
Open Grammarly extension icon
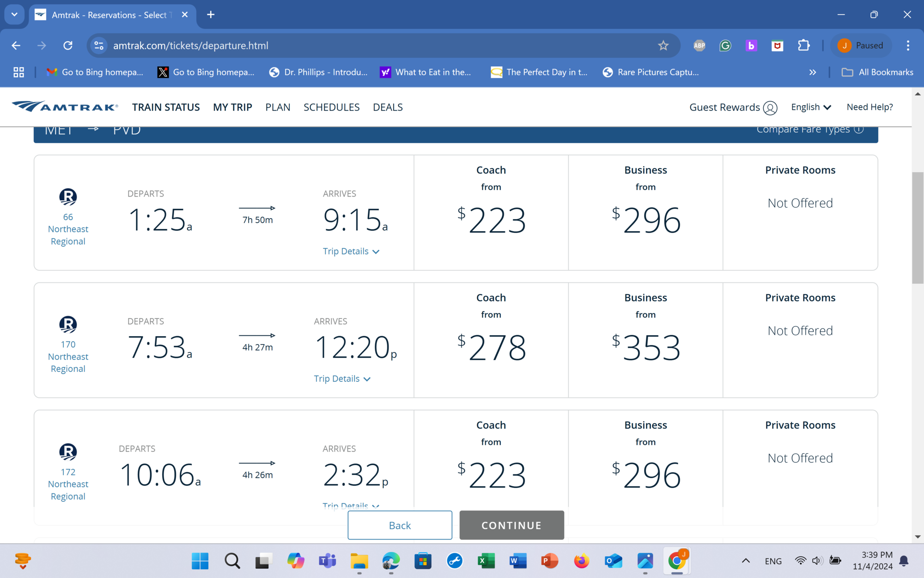(725, 45)
